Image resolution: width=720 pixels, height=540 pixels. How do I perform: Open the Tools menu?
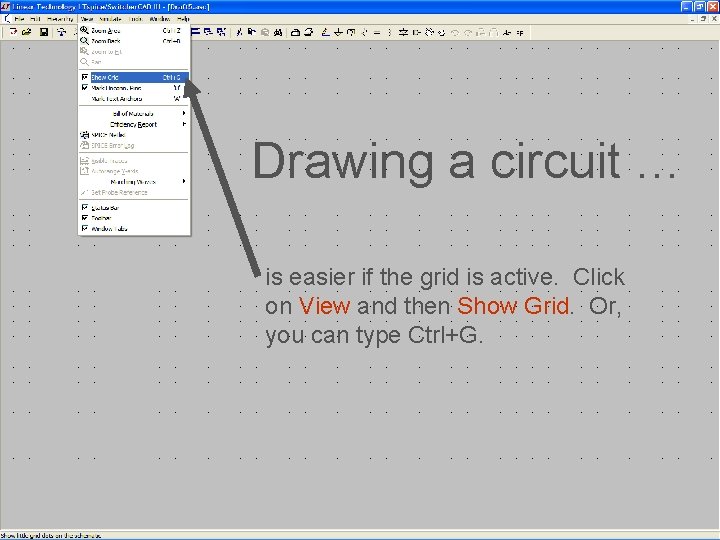click(135, 19)
